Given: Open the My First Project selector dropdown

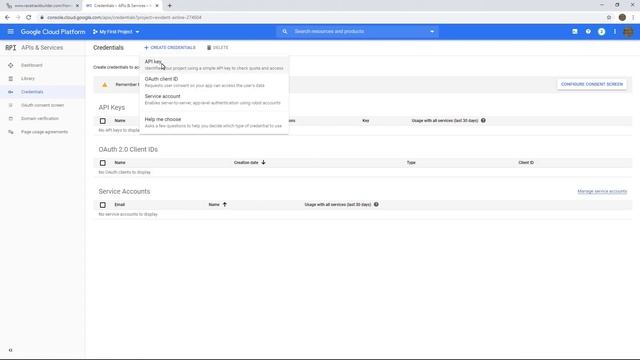Looking at the screenshot, I should click(116, 31).
